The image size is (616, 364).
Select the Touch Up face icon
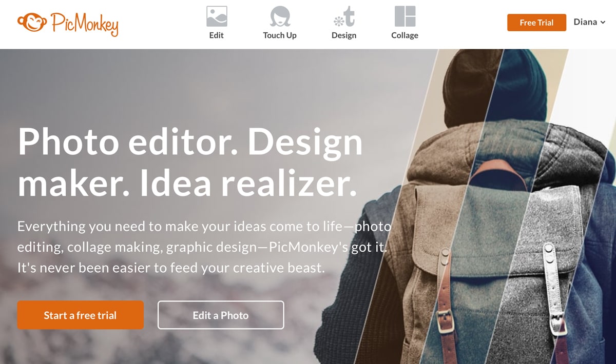coord(280,16)
